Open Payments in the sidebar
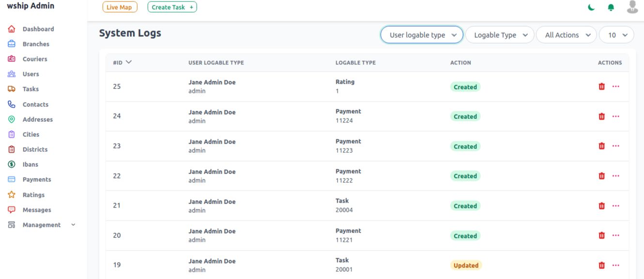 [36, 179]
